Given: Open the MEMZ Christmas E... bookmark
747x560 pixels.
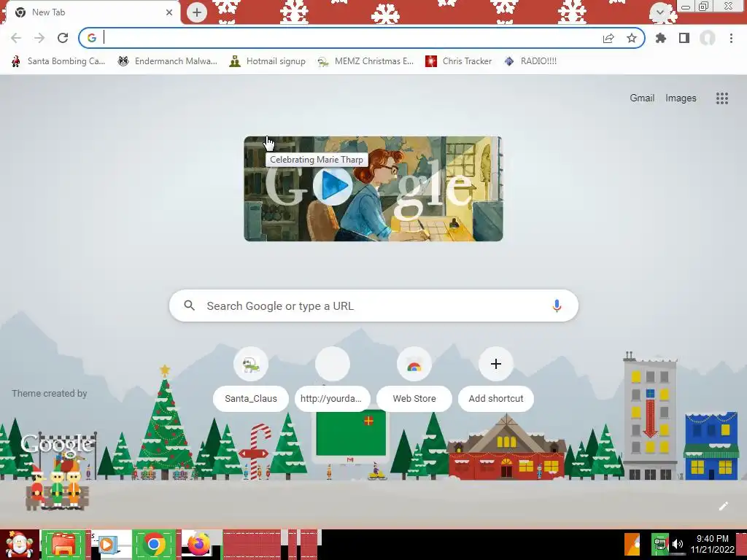Looking at the screenshot, I should tap(366, 61).
